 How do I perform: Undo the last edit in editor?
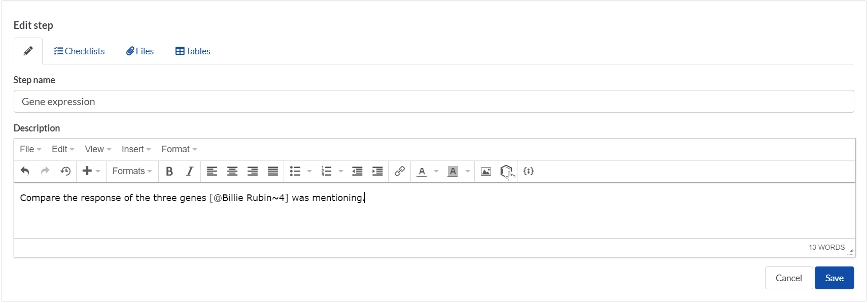pyautogui.click(x=25, y=172)
